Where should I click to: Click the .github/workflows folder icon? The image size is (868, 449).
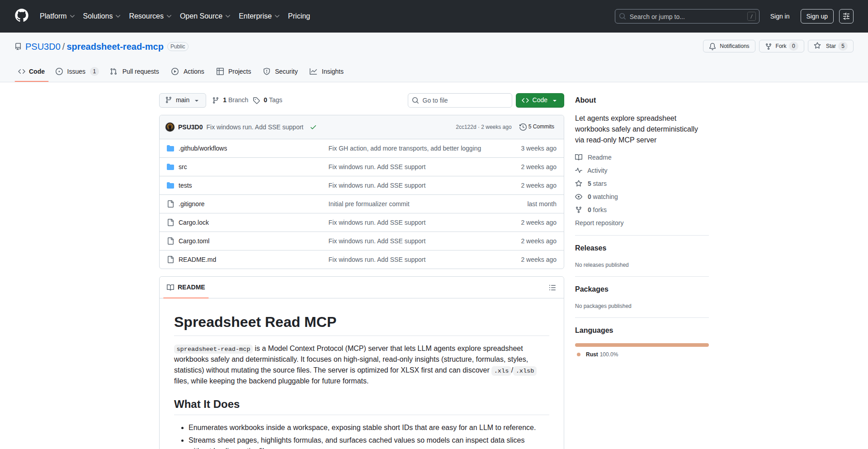click(170, 148)
